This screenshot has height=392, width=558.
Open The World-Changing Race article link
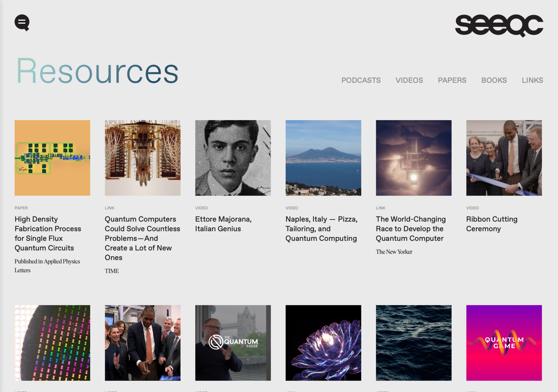(x=410, y=229)
